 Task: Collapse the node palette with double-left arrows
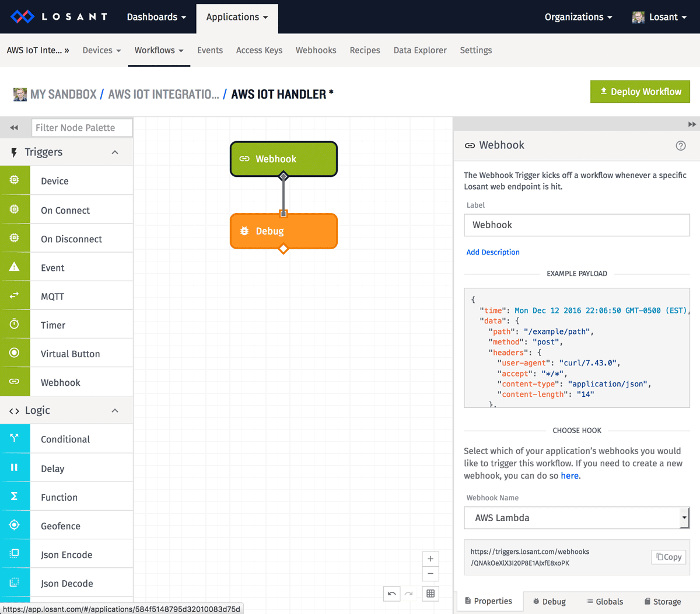[x=13, y=127]
